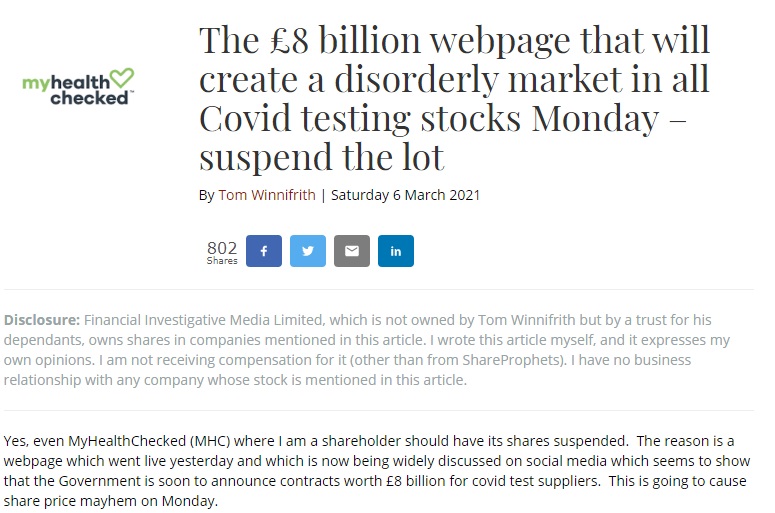
Task: Click Financial Investigative Media Limited text
Action: click(x=204, y=320)
